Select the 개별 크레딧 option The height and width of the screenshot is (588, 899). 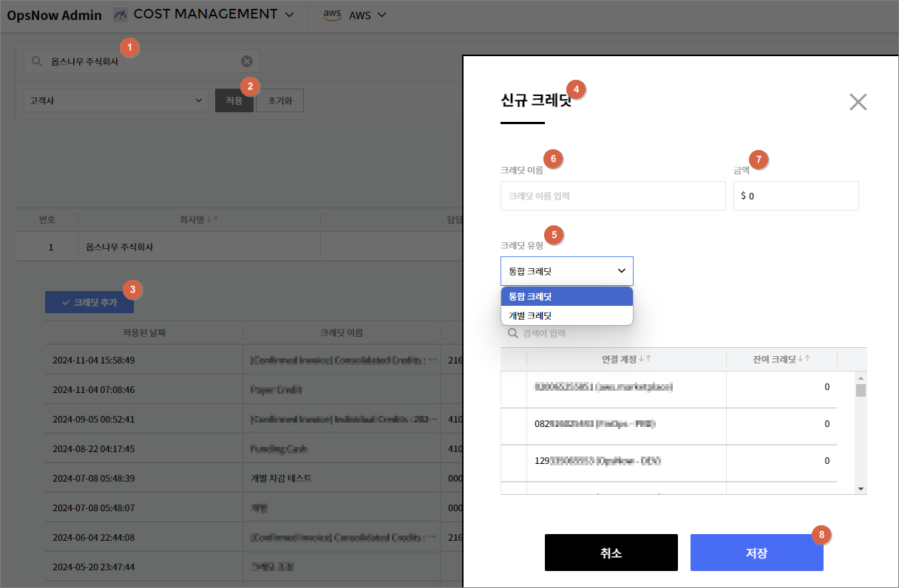567,315
